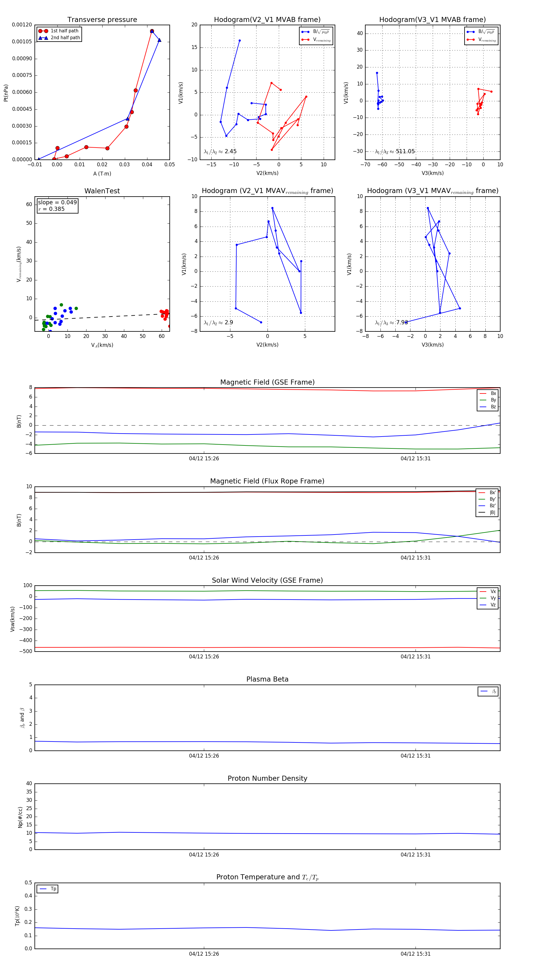Click 'Vy' legend entry in Solar Wind plot
This screenshot has width=535, height=980.
click(488, 598)
